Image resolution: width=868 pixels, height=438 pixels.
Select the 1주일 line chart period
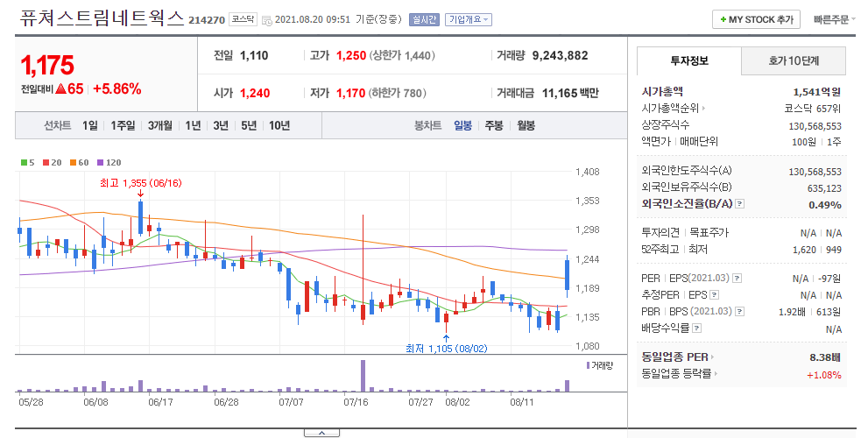(123, 125)
